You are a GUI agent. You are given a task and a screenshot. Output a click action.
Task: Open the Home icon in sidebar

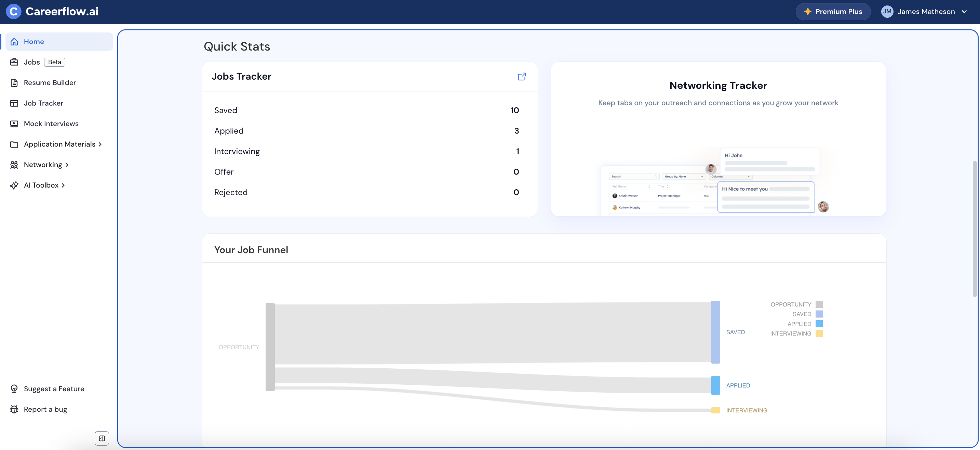[x=14, y=42]
